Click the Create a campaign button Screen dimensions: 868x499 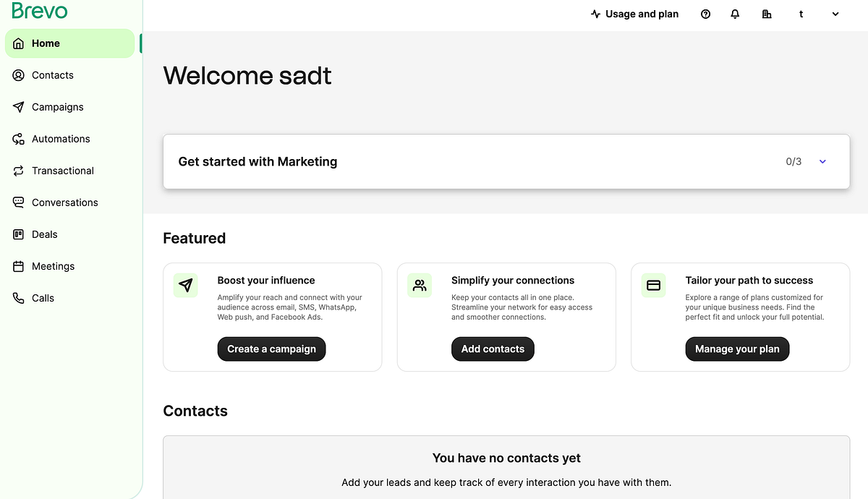tap(271, 349)
